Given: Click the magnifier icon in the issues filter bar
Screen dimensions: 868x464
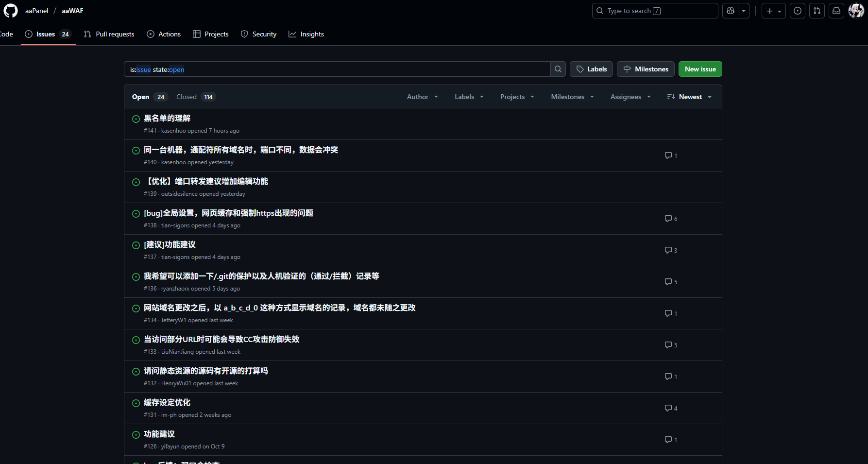Looking at the screenshot, I should point(558,69).
